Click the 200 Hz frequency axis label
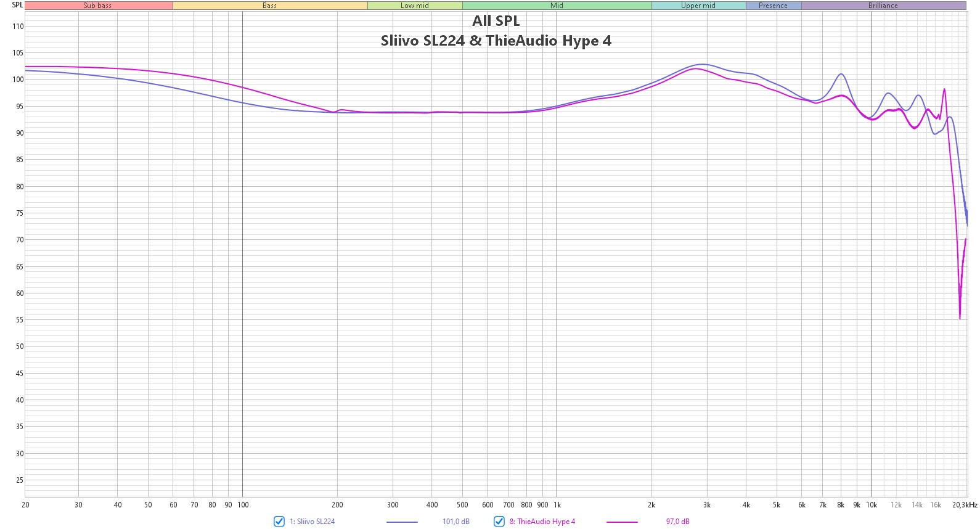 pos(337,505)
